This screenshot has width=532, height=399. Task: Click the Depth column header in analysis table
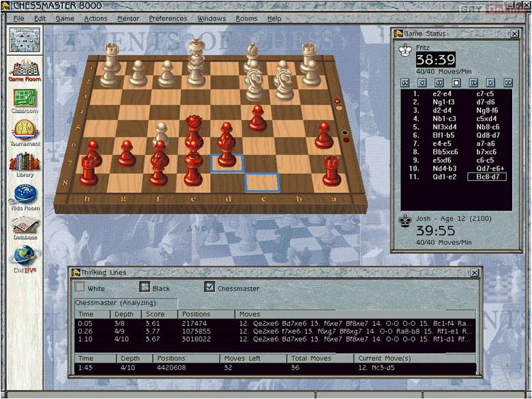tap(125, 314)
